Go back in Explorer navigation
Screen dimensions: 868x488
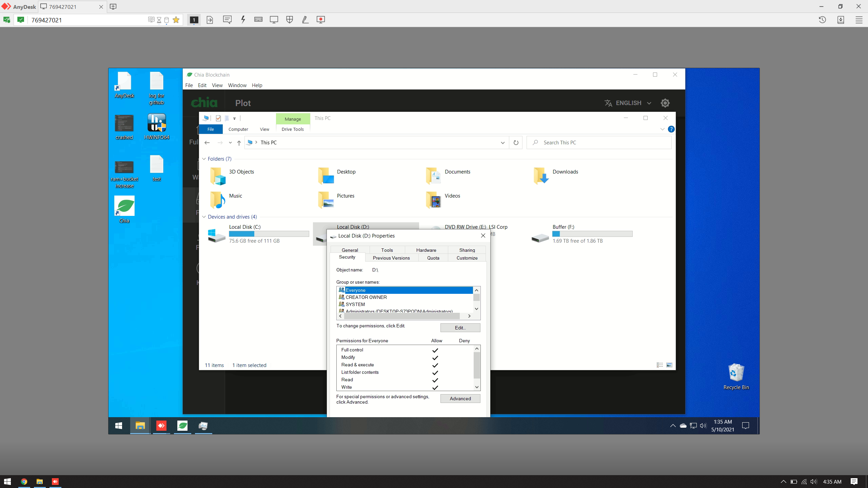pyautogui.click(x=207, y=143)
